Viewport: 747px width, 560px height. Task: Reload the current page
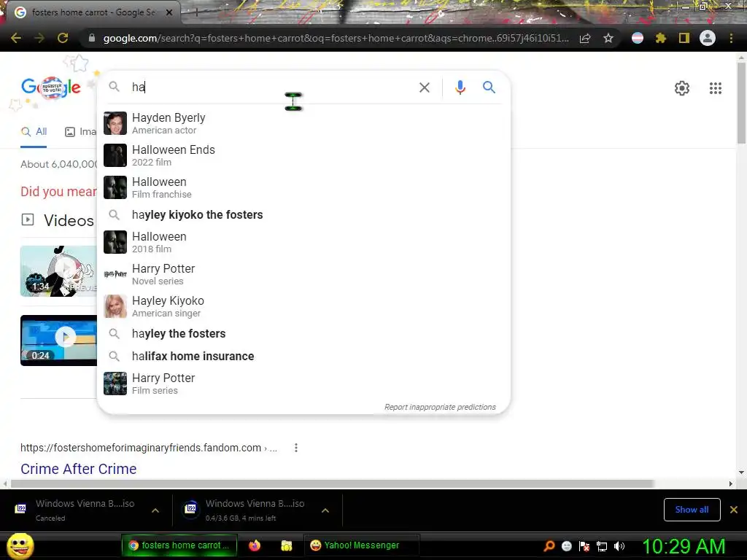tap(63, 38)
